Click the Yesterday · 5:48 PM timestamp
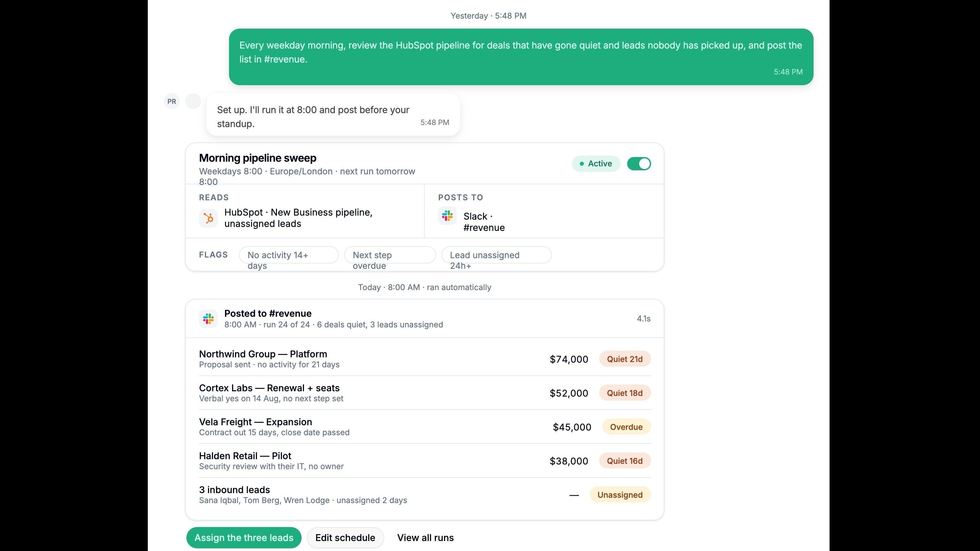This screenshot has height=551, width=980. point(488,16)
